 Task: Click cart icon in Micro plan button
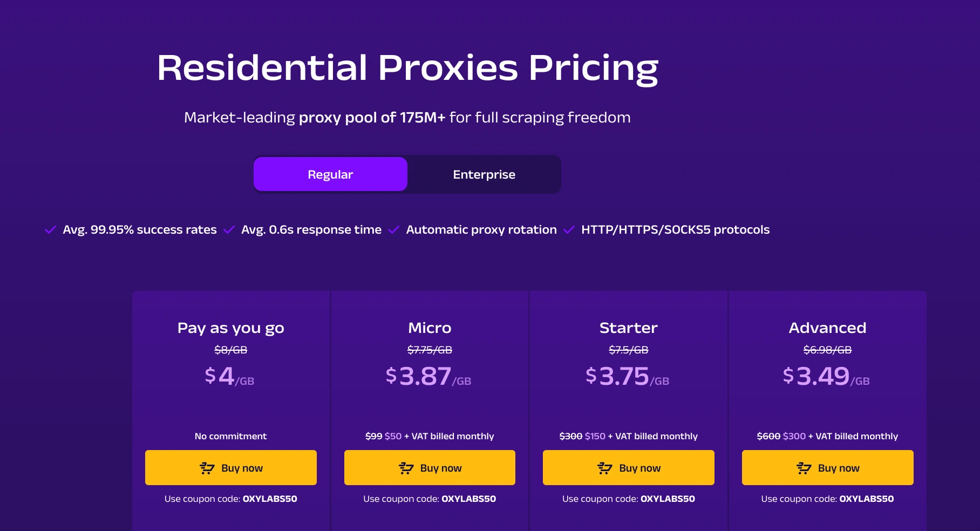coord(406,468)
